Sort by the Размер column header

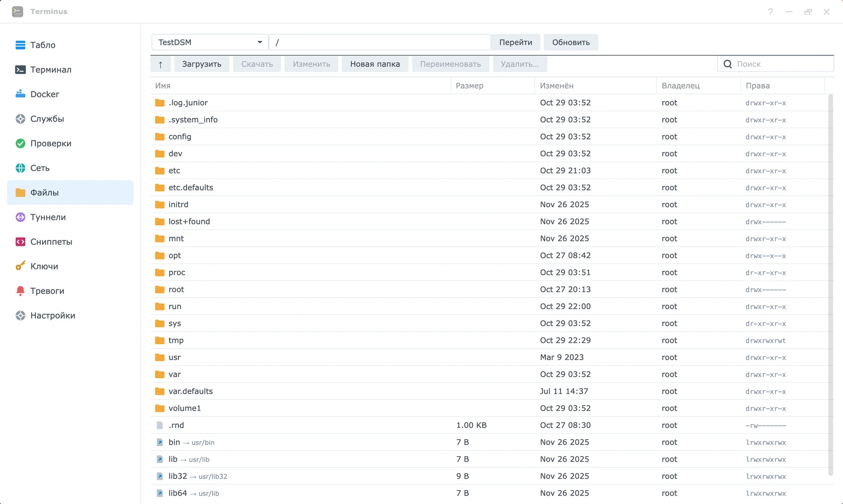point(493,86)
